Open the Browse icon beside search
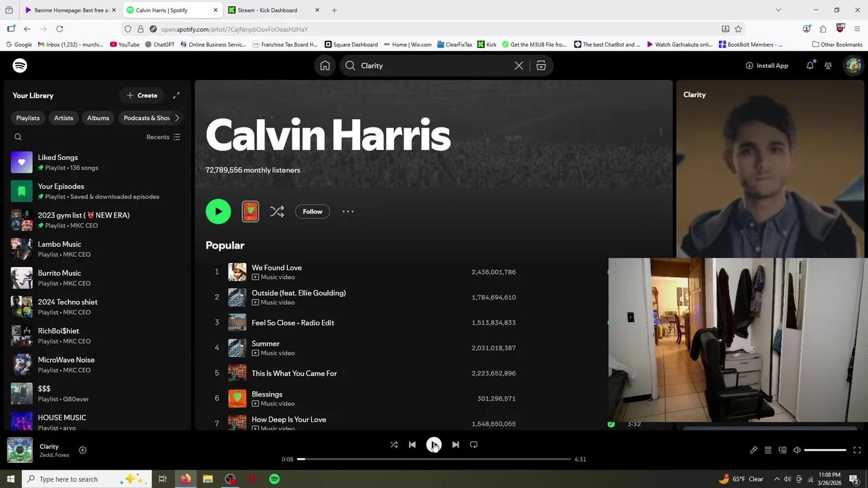Screen dimensions: 868x488 pos(541,66)
